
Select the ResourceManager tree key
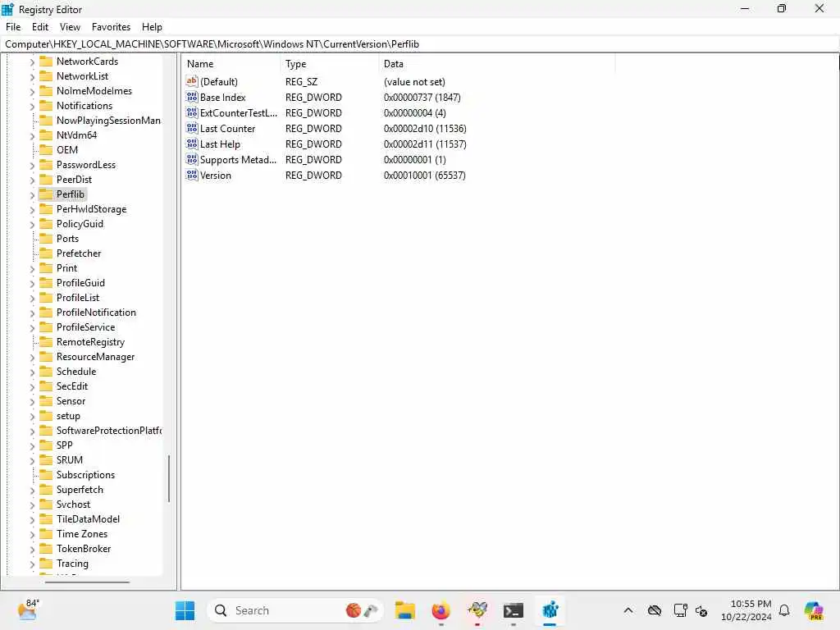click(x=95, y=357)
